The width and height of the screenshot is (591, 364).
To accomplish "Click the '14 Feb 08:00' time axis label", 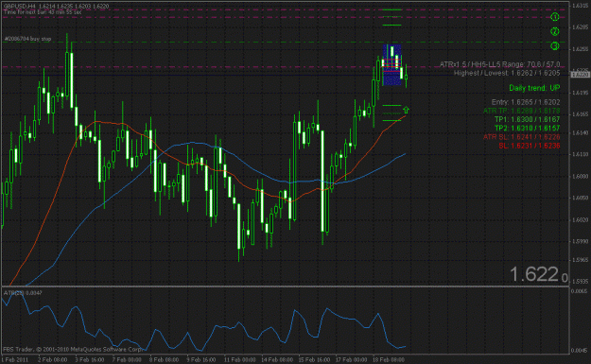I will point(277,360).
